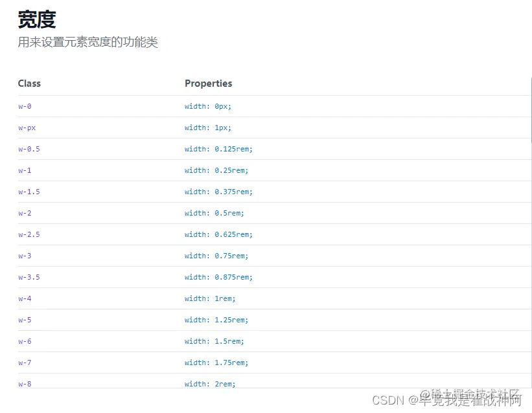Select the 'width: 1.5rem;' property

coord(214,341)
